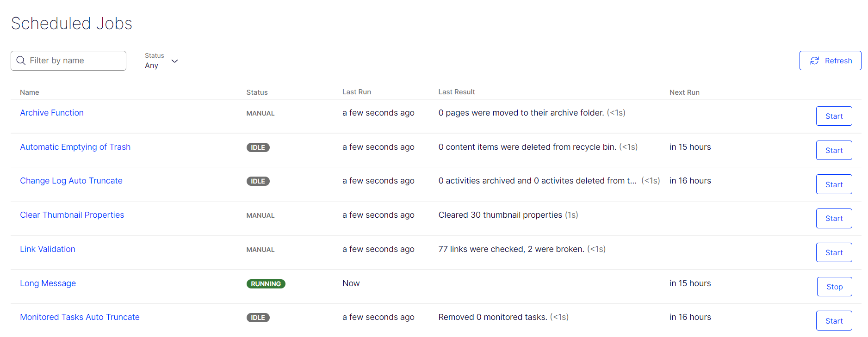The width and height of the screenshot is (868, 337).
Task: Stop the running Long Message job
Action: [x=834, y=287]
